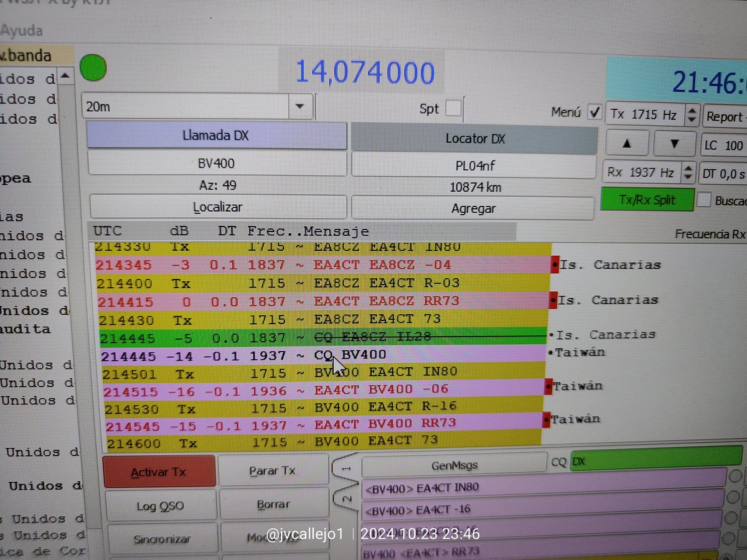Select the EA8CZ EA4CT R-03 Tx row
747x560 pixels.
(322, 283)
